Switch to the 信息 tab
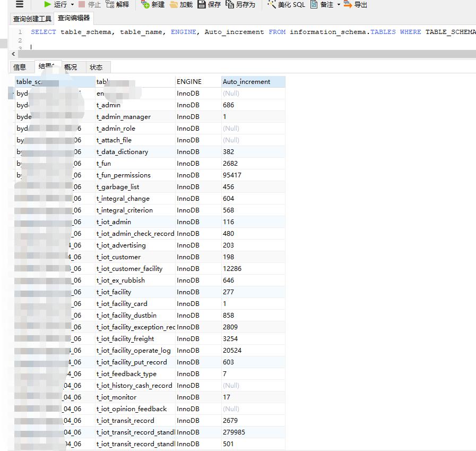 pos(21,67)
